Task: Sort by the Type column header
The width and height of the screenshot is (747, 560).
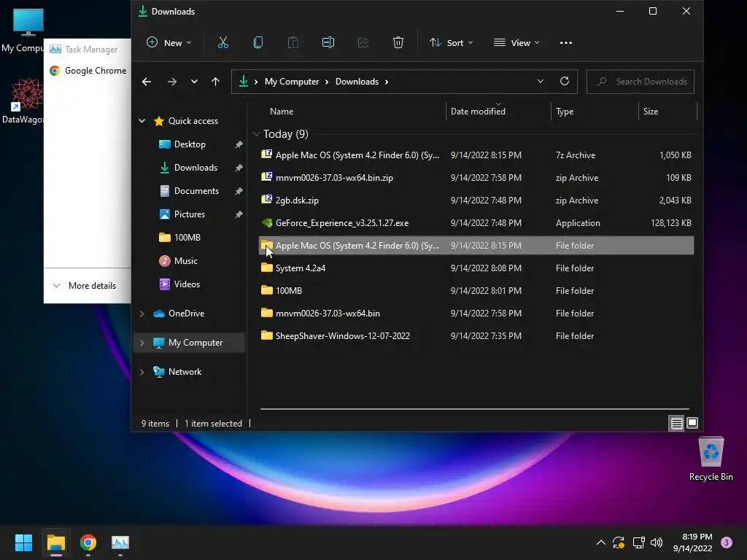Action: click(595, 112)
